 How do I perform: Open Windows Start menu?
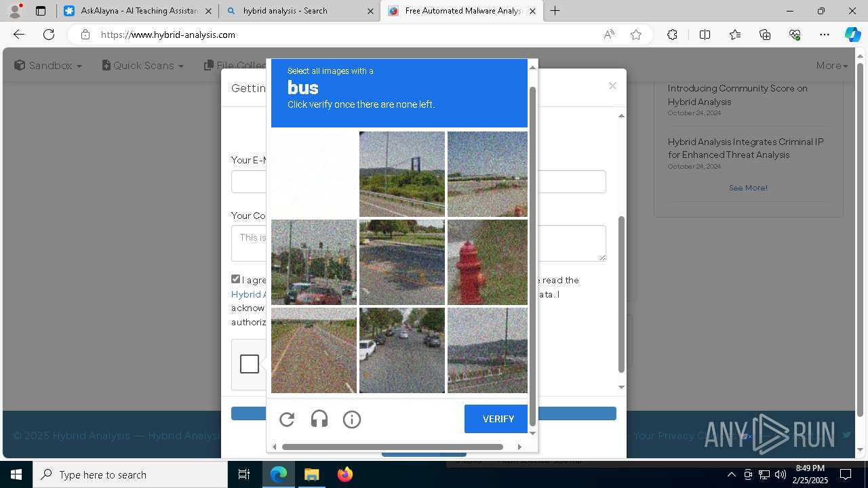(16, 474)
